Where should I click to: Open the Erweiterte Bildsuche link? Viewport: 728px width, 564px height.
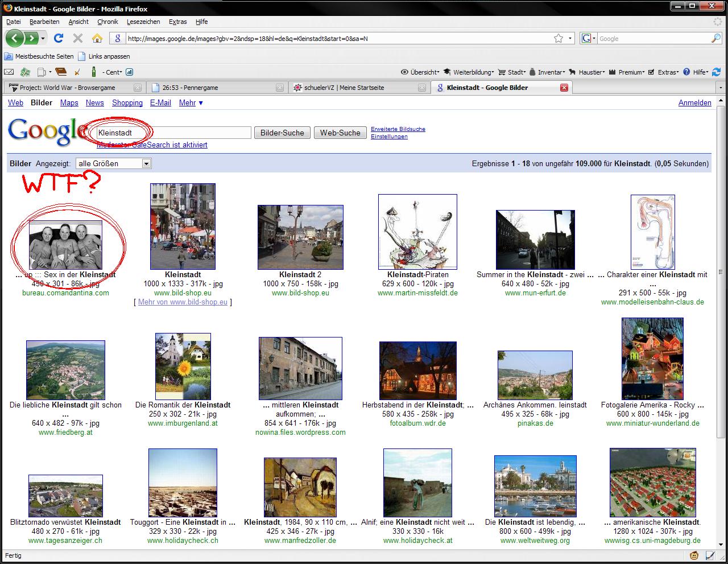point(398,129)
